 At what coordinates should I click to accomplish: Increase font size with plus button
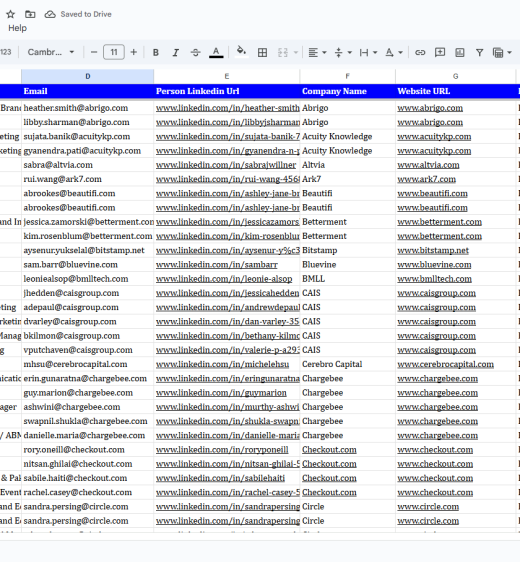(134, 52)
